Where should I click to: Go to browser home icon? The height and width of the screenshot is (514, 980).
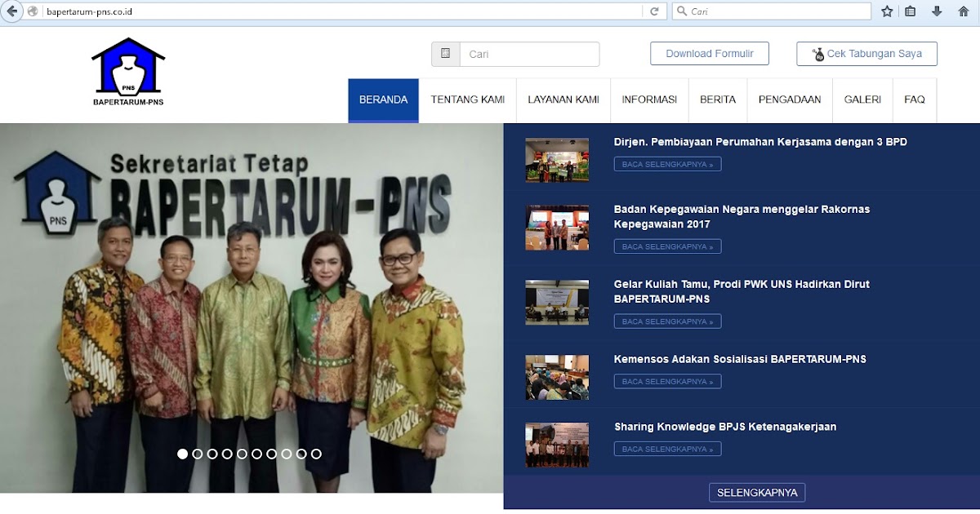[x=963, y=11]
